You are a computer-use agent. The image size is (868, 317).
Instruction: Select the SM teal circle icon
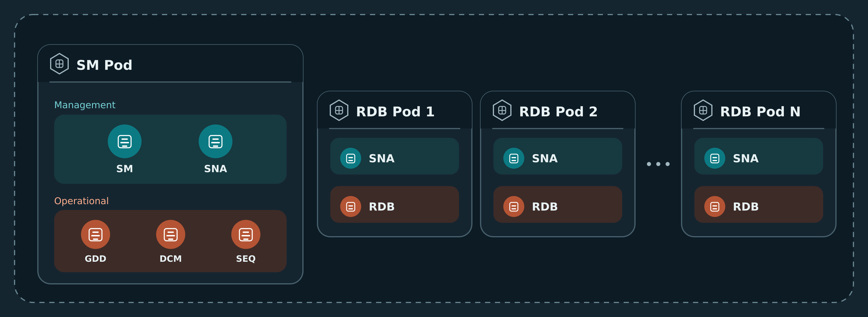coord(125,141)
